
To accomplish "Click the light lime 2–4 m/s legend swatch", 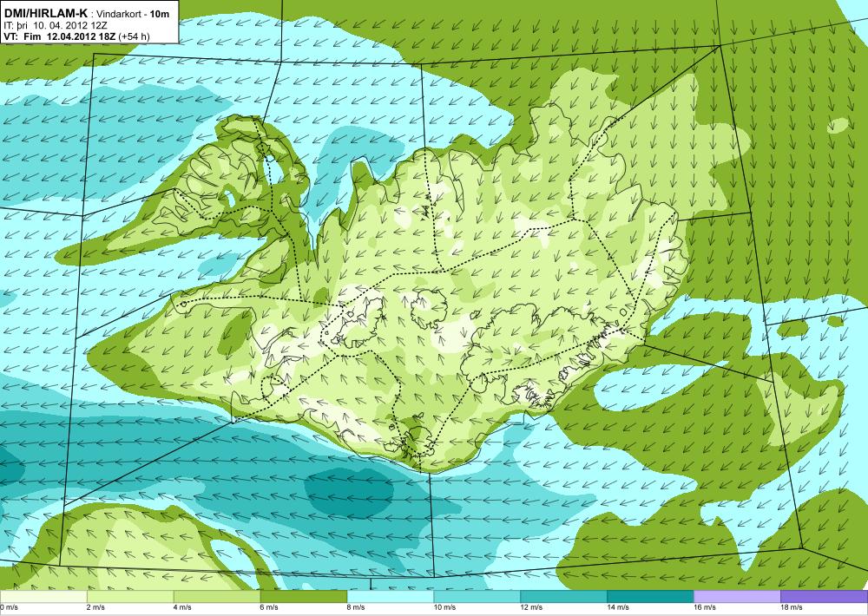I will click(x=130, y=597).
